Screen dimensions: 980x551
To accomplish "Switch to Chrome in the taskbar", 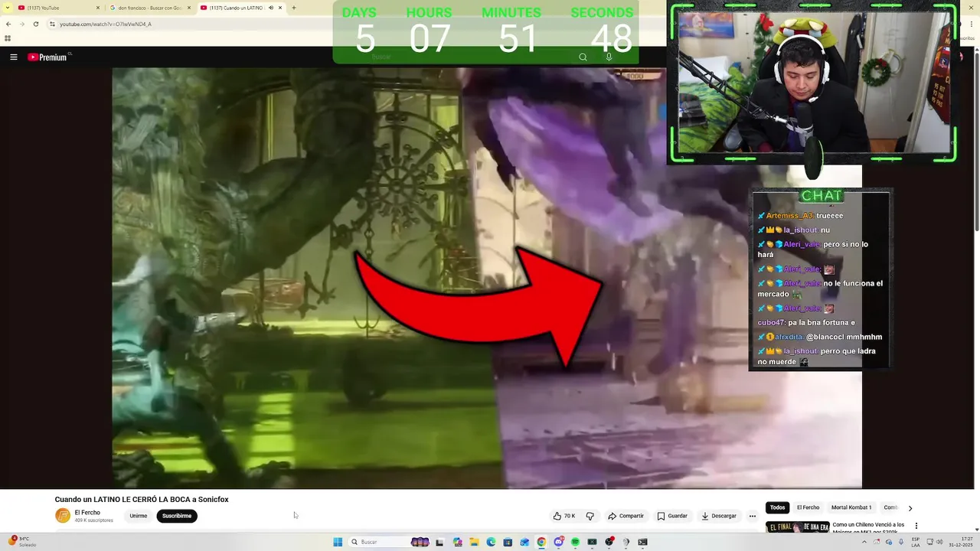I will point(541,542).
